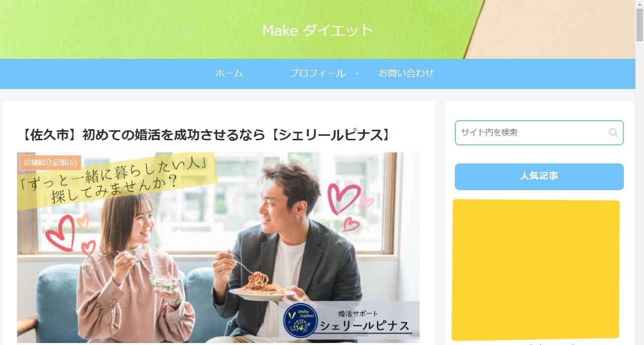Click the vertical scrollbar thumb
This screenshot has width=644, height=345.
point(639,25)
